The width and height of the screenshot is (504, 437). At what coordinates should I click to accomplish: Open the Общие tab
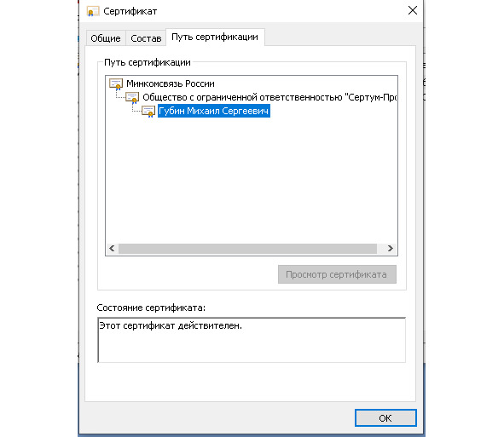(106, 38)
